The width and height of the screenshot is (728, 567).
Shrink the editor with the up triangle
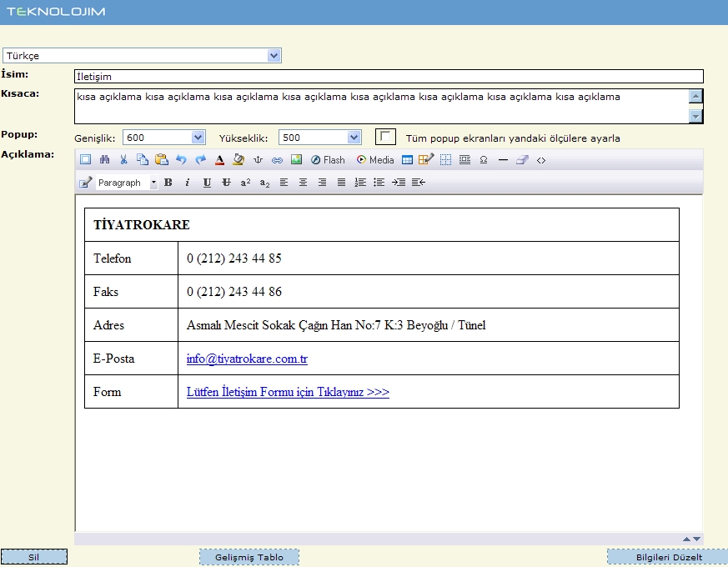tap(686, 539)
